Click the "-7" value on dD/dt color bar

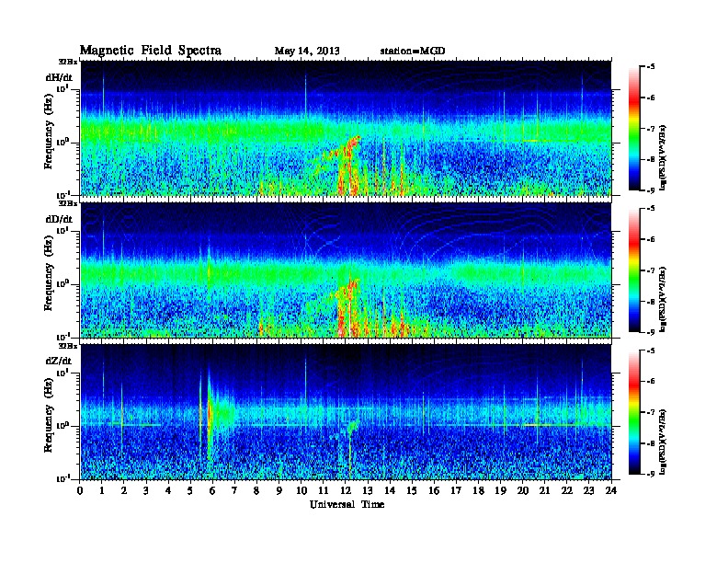tap(651, 270)
